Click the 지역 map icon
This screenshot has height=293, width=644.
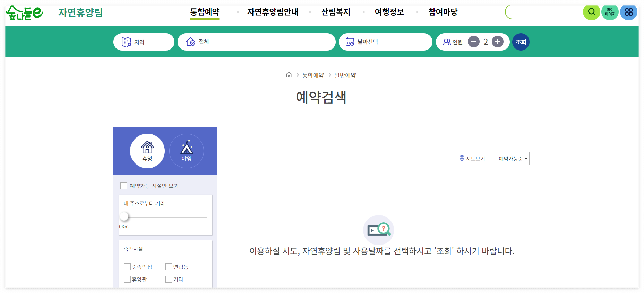(126, 42)
